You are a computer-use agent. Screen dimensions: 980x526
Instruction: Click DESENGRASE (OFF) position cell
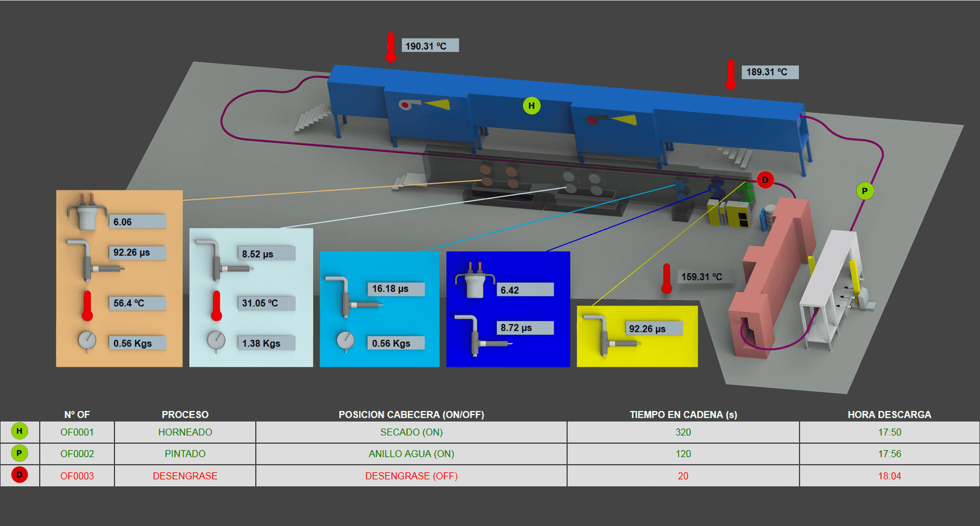(411, 476)
